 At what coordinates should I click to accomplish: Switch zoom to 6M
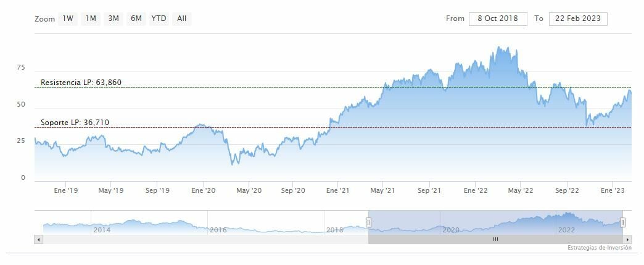tap(136, 18)
